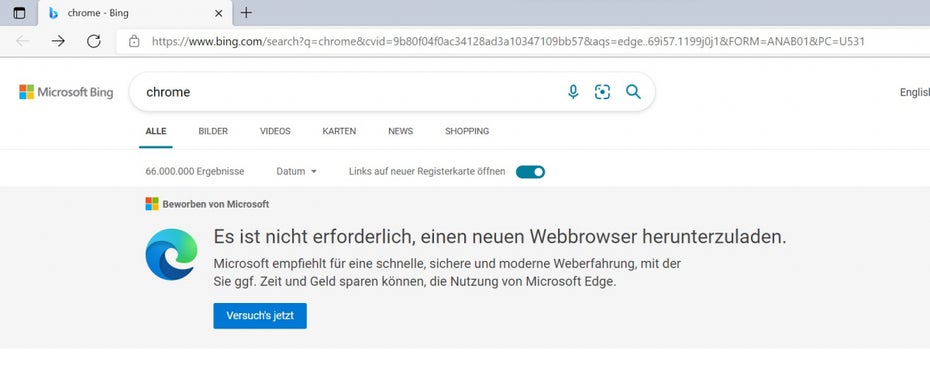Toggle "Links auf neuer Registerkarte öffnen" switch
The width and height of the screenshot is (930, 365).
530,172
